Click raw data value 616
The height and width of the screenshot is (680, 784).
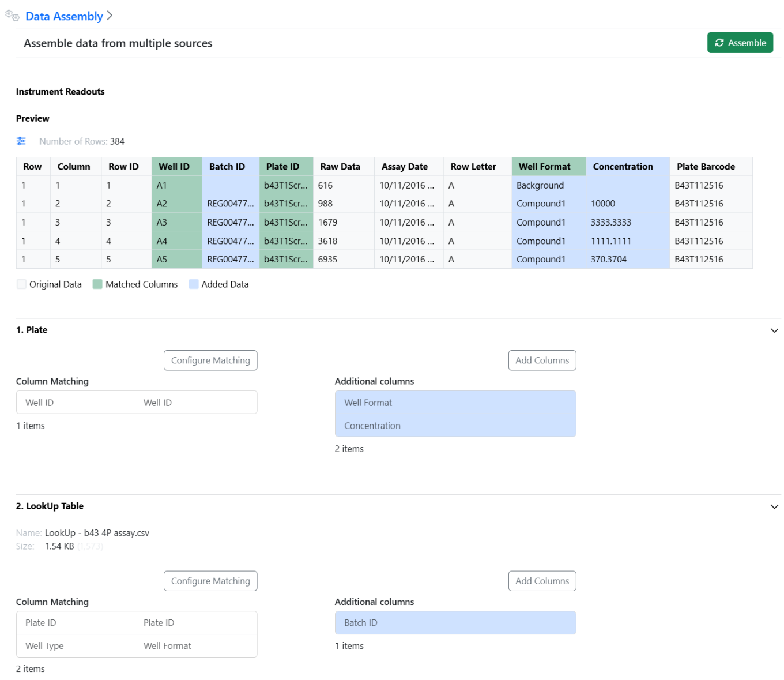(x=344, y=185)
